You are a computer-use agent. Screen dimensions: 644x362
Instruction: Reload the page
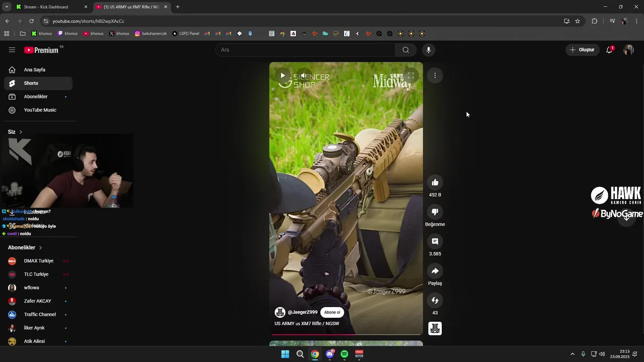click(x=31, y=21)
